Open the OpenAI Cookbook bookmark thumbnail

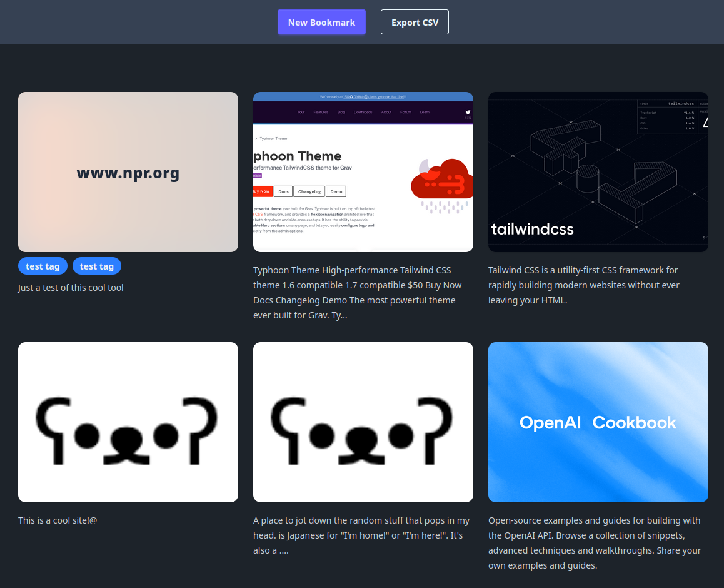click(598, 422)
